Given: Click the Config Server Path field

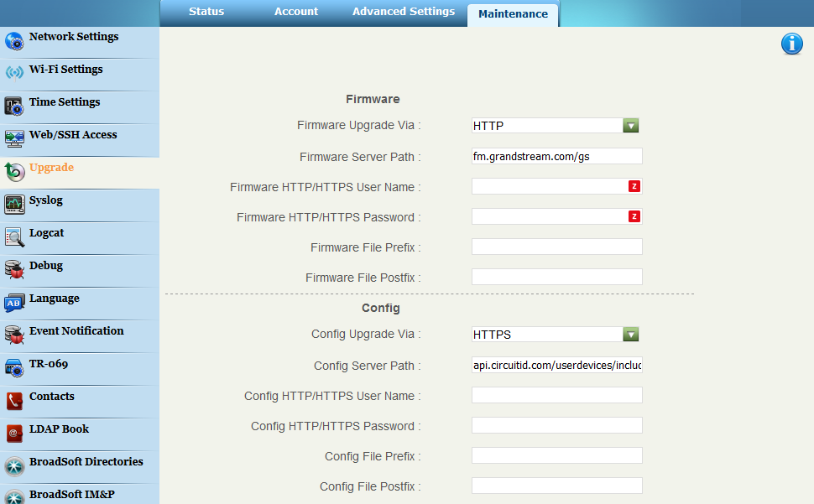Looking at the screenshot, I should click(x=557, y=365).
